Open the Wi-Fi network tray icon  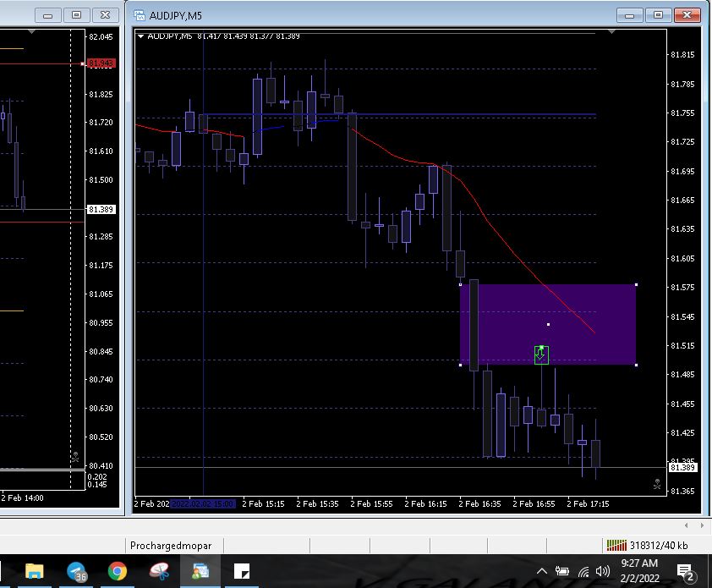click(583, 572)
